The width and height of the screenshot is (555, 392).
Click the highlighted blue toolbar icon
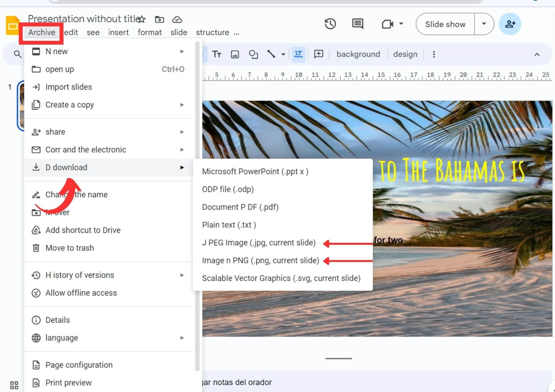(298, 54)
